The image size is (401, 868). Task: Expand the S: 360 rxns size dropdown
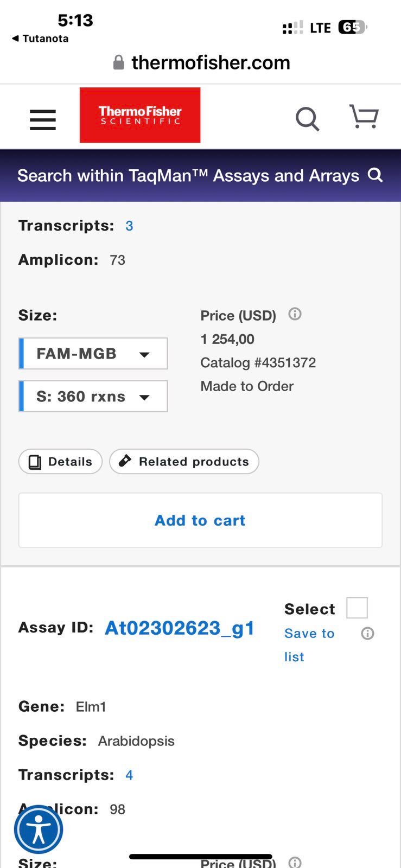click(93, 397)
